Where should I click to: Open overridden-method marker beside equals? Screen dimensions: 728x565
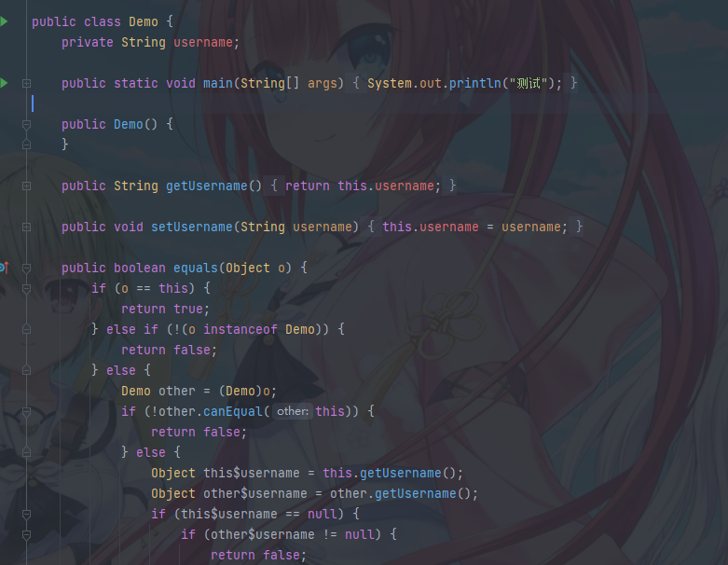coord(4,268)
